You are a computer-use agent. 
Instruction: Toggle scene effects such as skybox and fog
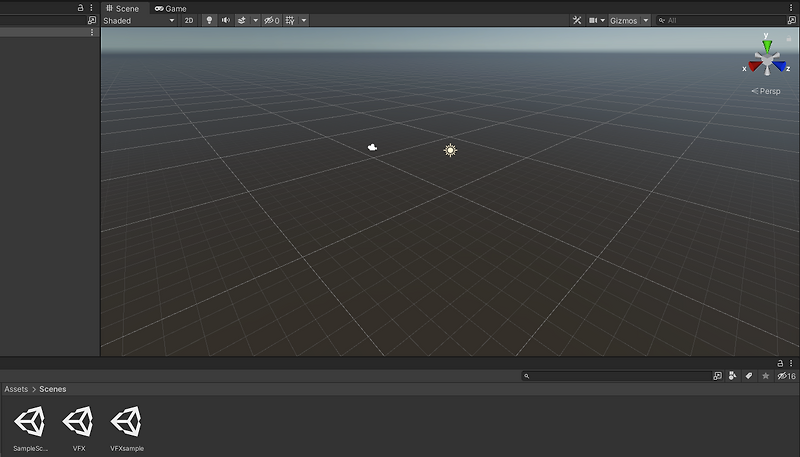tap(242, 20)
